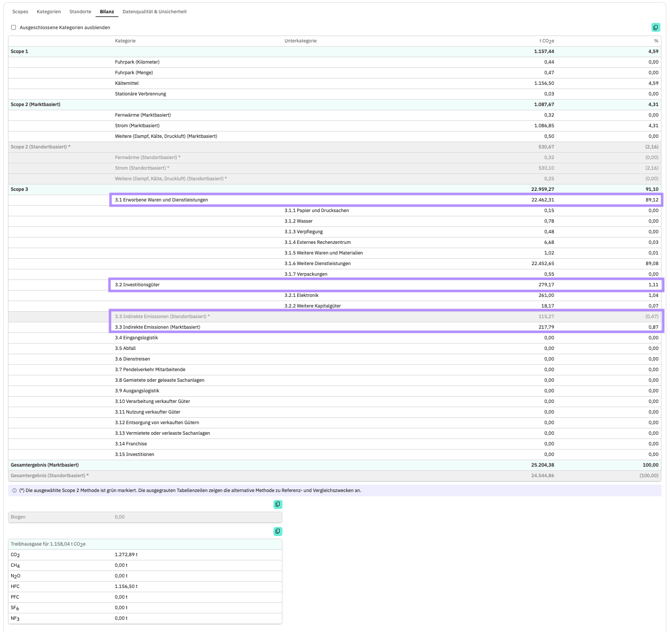Click the 'Unterkategorie' column header

coord(300,41)
